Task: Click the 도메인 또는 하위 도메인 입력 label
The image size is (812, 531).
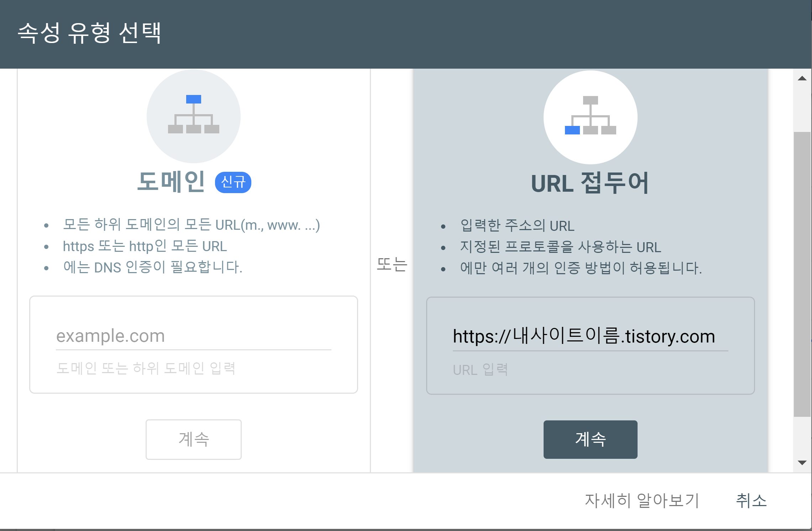Action: [x=146, y=368]
